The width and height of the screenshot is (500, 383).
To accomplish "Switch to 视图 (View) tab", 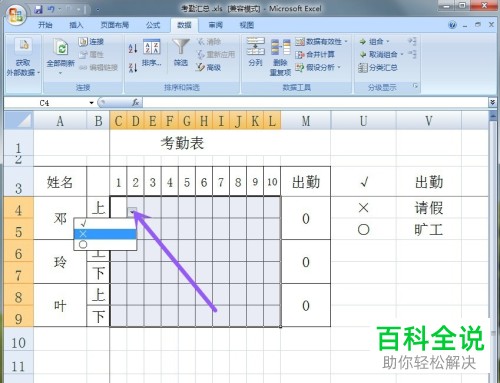I will pos(247,25).
